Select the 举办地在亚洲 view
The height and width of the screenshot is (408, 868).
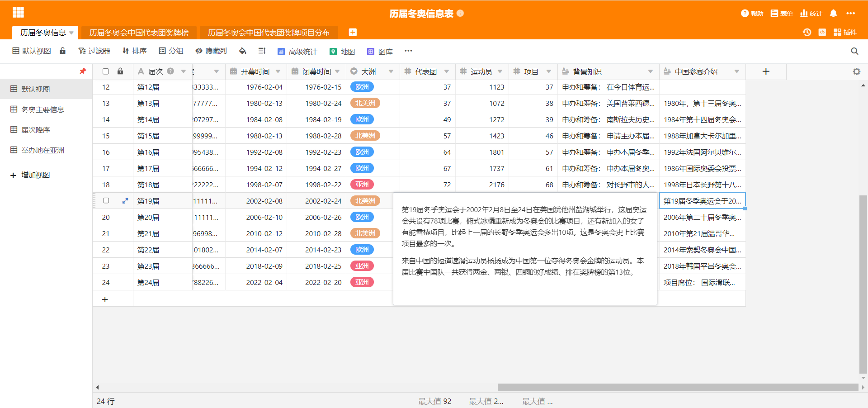(x=46, y=150)
